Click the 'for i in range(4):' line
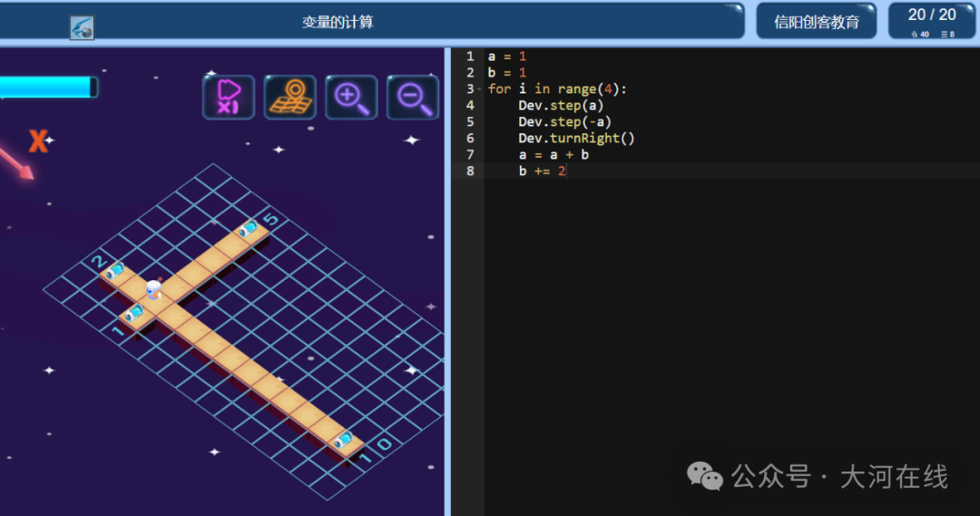The width and height of the screenshot is (980, 516). click(557, 89)
